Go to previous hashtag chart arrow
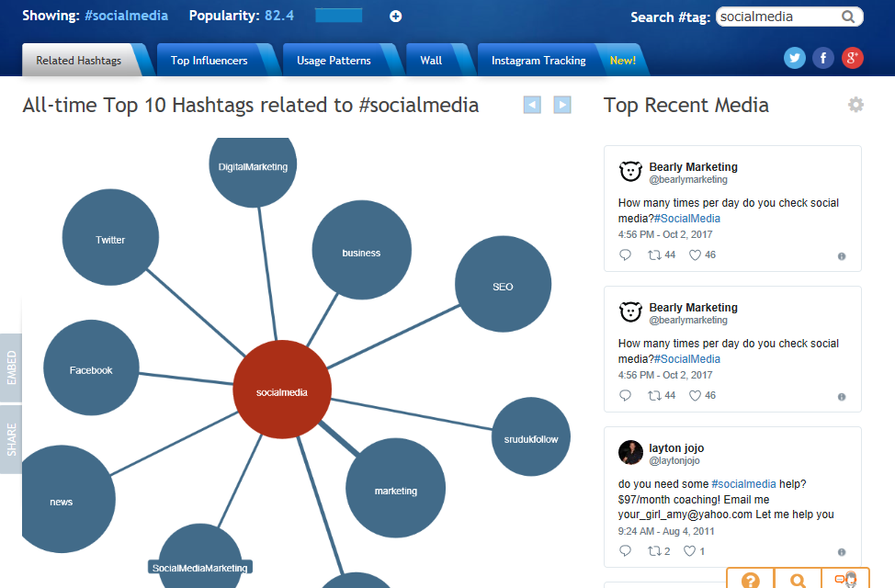The image size is (895, 588). 532,105
